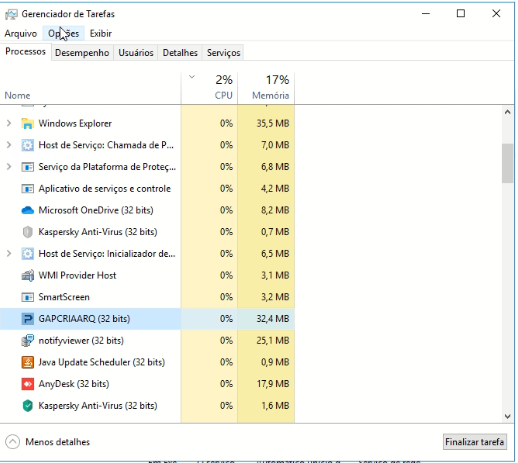Select the Processos tab
The height and width of the screenshot is (463, 518).
coord(25,52)
